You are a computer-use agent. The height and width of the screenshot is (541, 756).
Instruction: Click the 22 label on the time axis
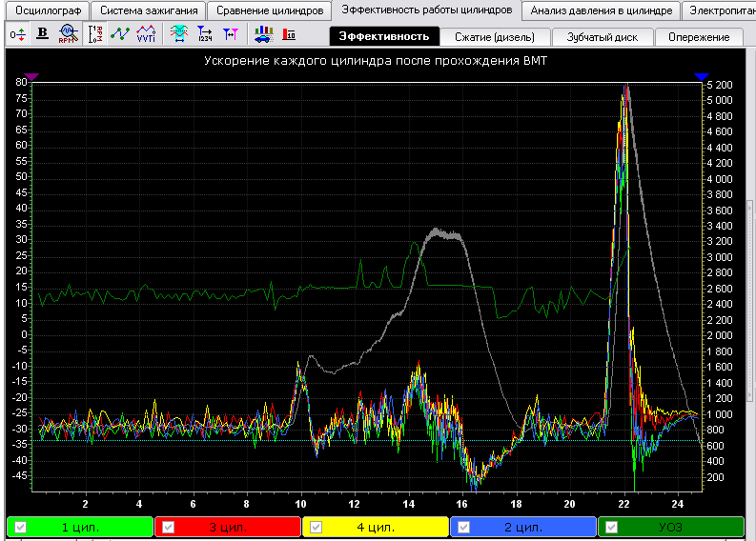pos(623,504)
